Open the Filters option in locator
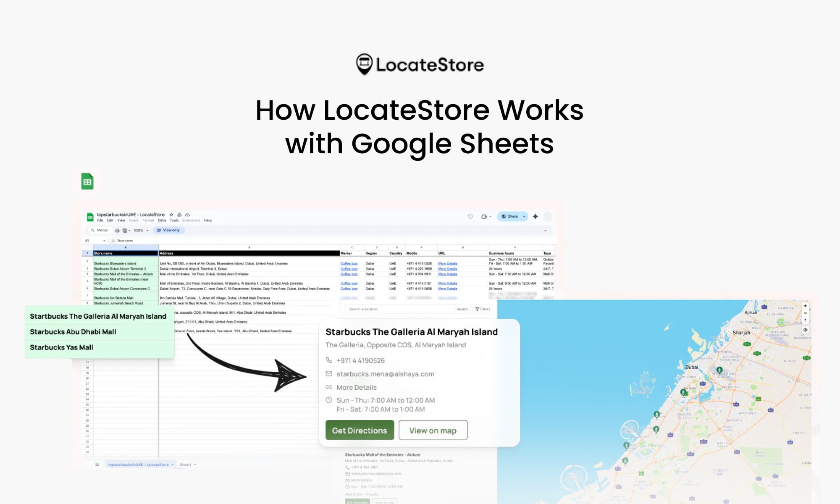The height and width of the screenshot is (504, 840). [x=483, y=309]
